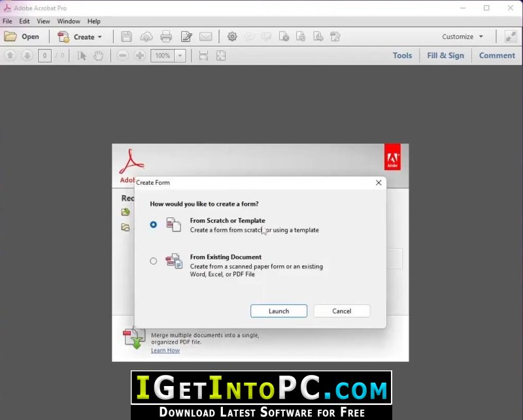523x420 pixels.
Task: Open the settings gear icon
Action: point(232,37)
